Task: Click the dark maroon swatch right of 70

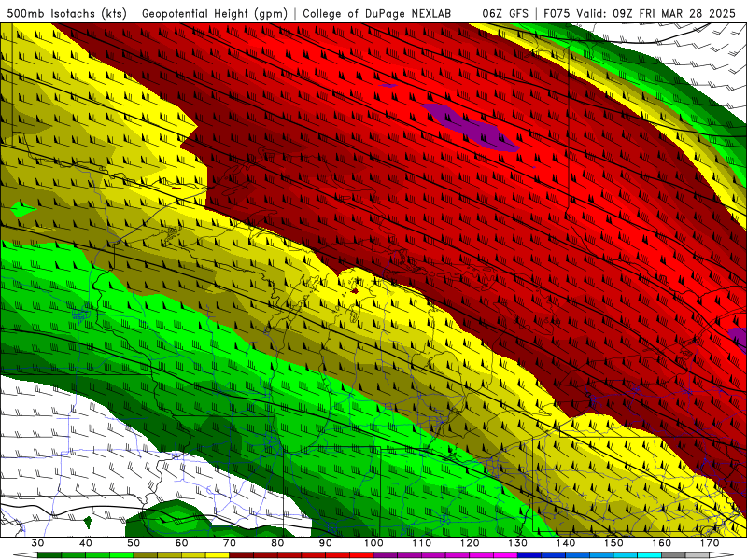Action: pos(242,555)
